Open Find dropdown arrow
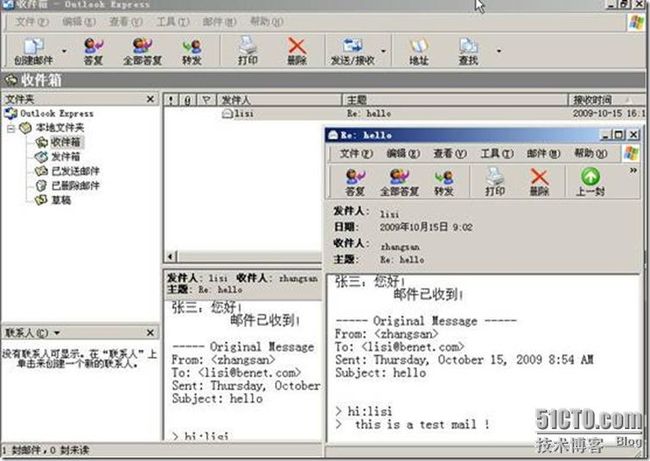The image size is (650, 461). point(499,51)
